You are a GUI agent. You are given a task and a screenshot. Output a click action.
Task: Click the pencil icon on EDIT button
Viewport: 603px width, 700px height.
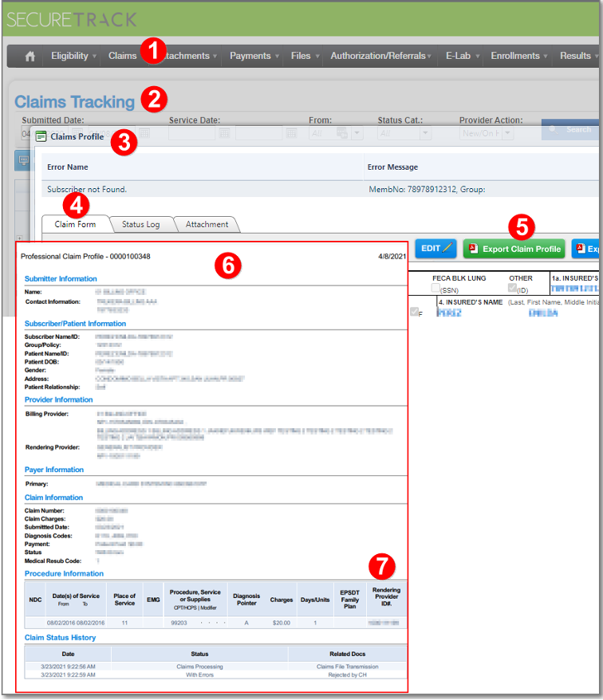click(x=447, y=249)
